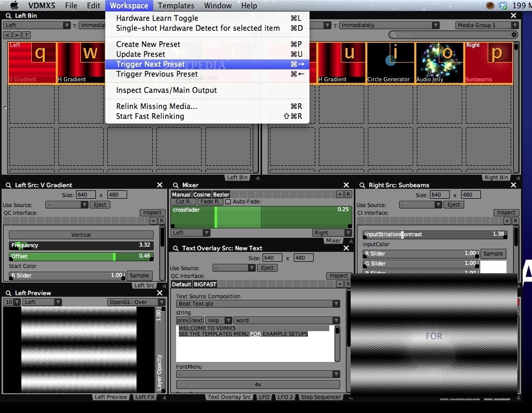The height and width of the screenshot is (413, 532).
Task: Close the Text Overlay Src panel
Action: coord(346,248)
